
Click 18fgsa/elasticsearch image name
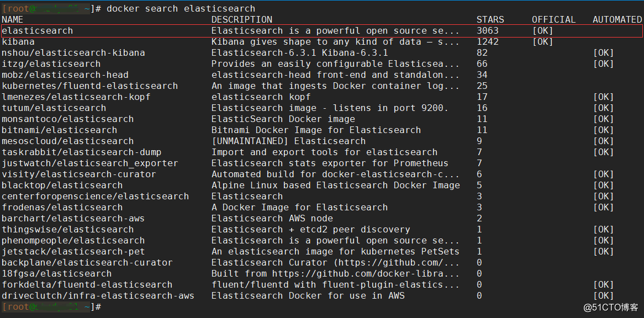click(57, 274)
